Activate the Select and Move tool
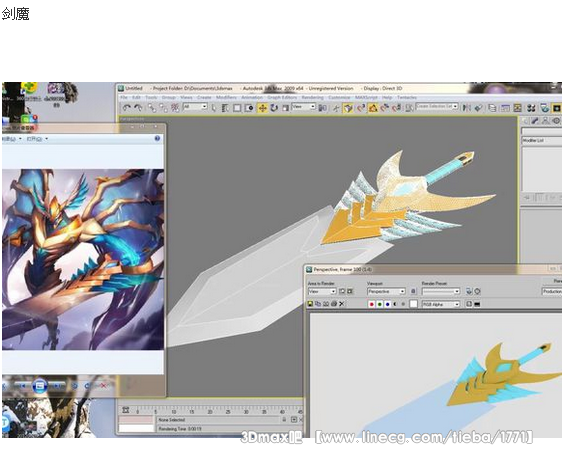Image resolution: width=562 pixels, height=454 pixels. tap(262, 107)
